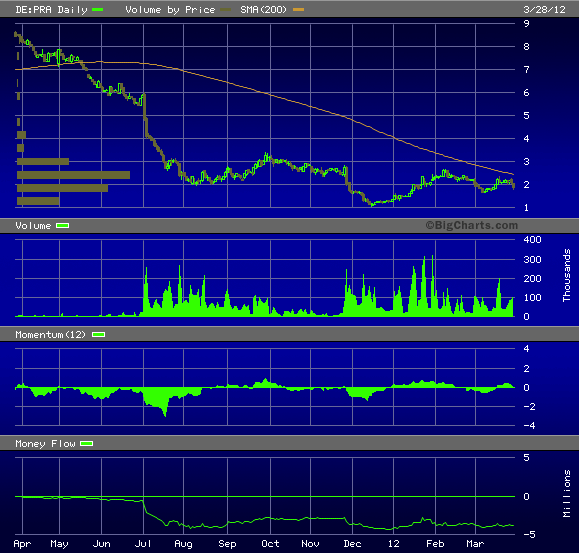Click the Money Flow panel title
The image size is (579, 553).
coord(45,443)
